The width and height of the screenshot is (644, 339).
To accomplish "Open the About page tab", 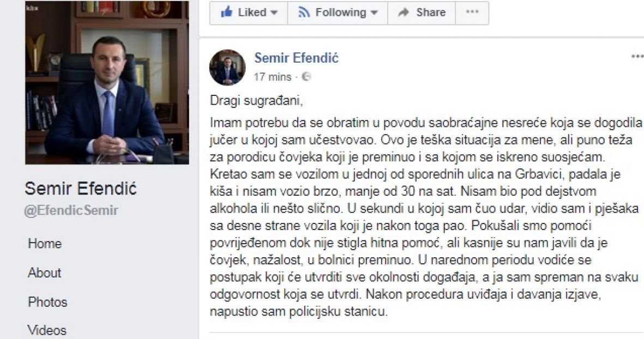I will 44,273.
